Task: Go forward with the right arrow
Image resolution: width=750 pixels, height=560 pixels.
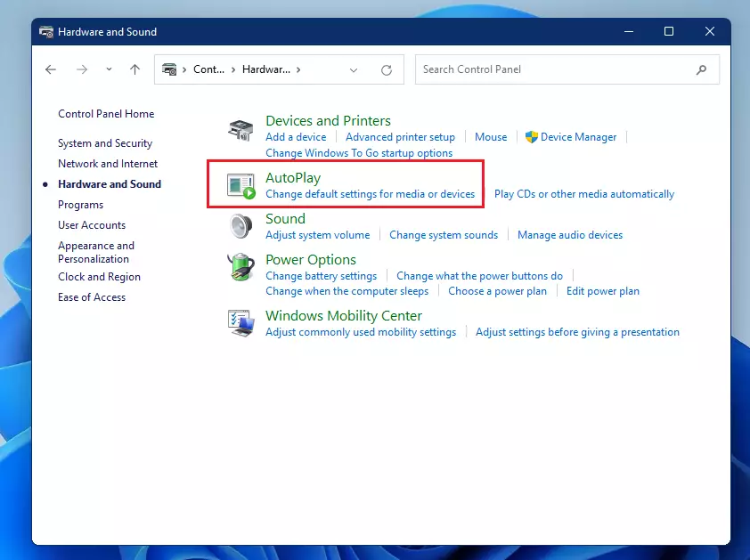Action: click(82, 69)
